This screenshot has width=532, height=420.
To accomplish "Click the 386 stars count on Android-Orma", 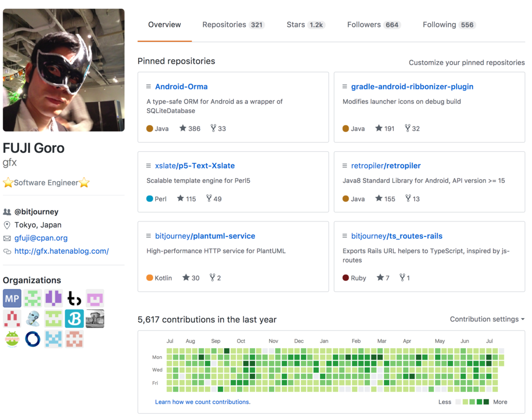I will tap(194, 129).
